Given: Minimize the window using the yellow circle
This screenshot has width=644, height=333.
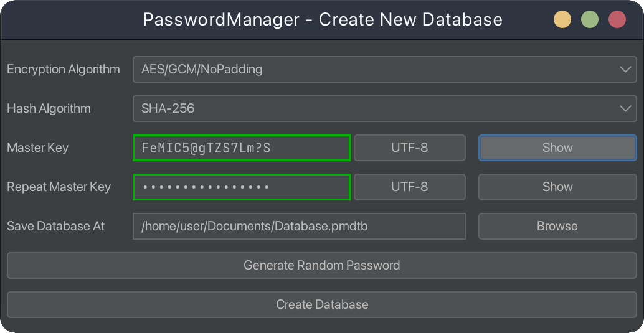Looking at the screenshot, I should (562, 19).
